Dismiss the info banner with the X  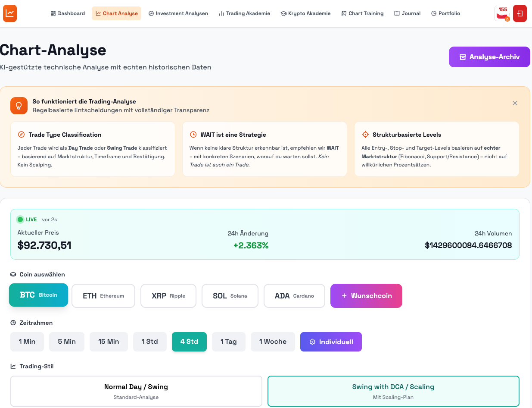pos(515,103)
